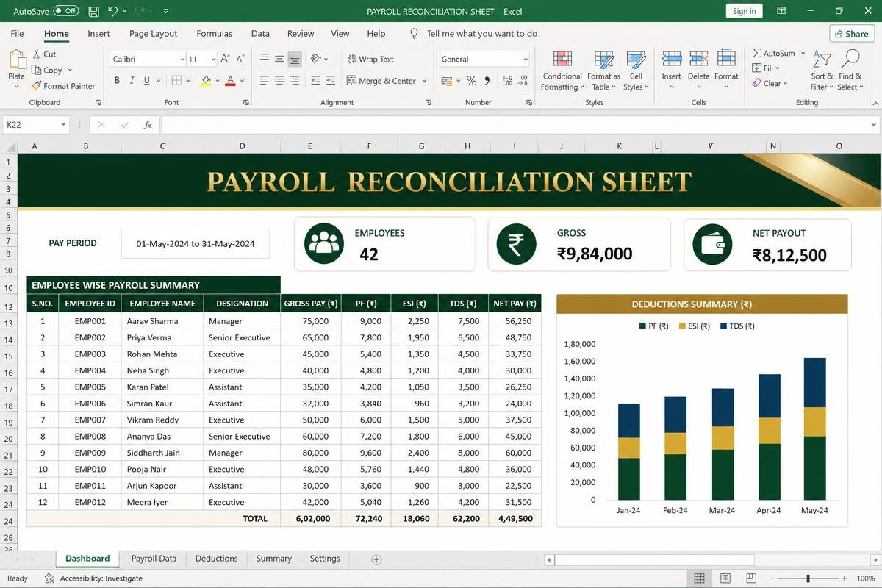Image resolution: width=882 pixels, height=588 pixels.
Task: Increase font size with larger A
Action: (x=226, y=59)
